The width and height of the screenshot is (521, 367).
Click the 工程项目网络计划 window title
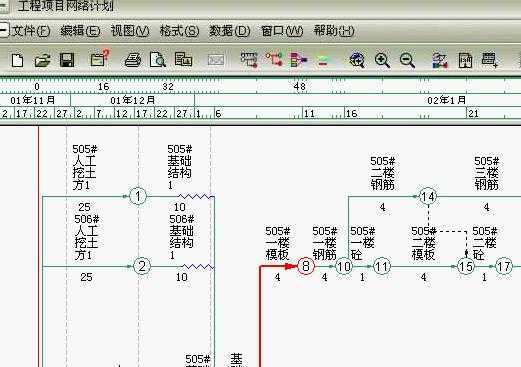tap(66, 6)
